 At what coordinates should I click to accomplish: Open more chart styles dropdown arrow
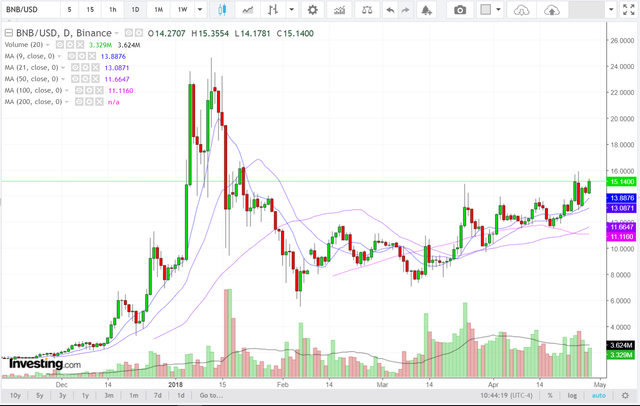coord(291,10)
